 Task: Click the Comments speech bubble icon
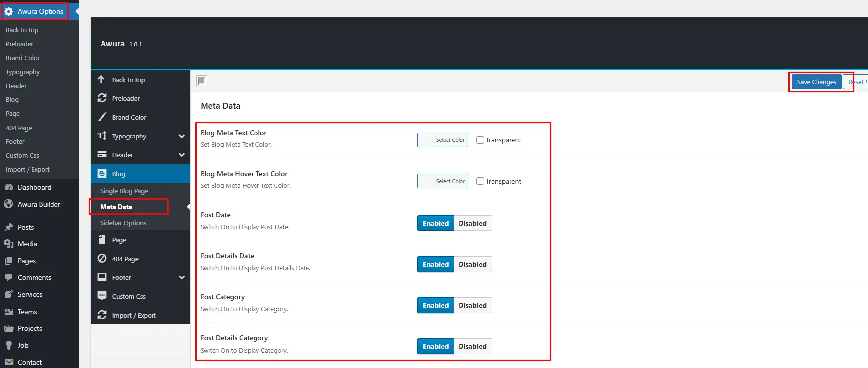pos(8,277)
